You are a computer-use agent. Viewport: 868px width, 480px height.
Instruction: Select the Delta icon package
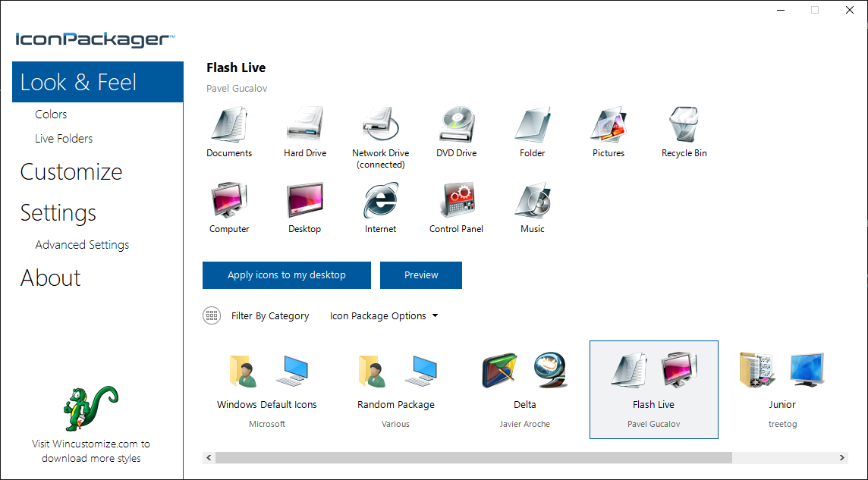click(525, 389)
